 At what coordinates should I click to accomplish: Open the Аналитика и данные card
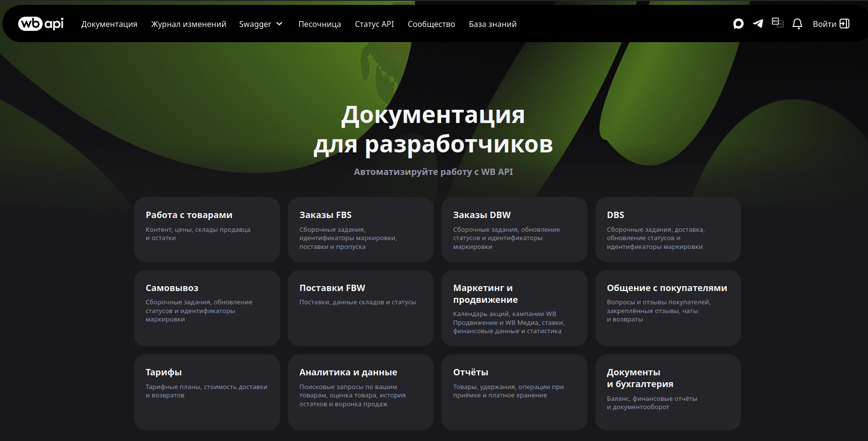pos(360,392)
